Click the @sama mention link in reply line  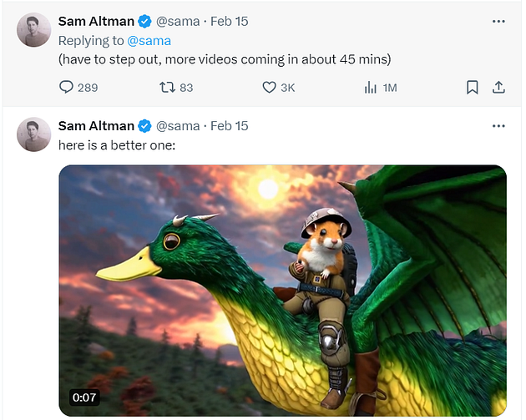click(149, 41)
